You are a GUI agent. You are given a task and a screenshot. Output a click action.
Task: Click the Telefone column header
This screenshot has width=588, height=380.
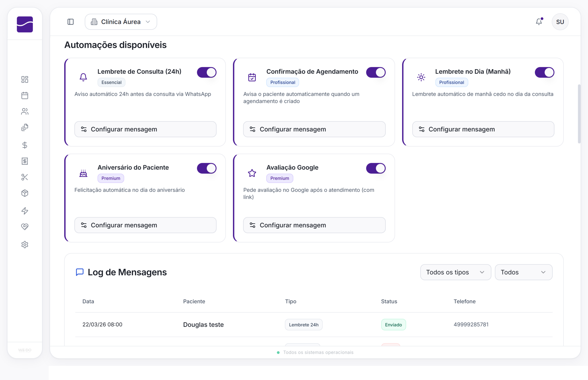(464, 301)
